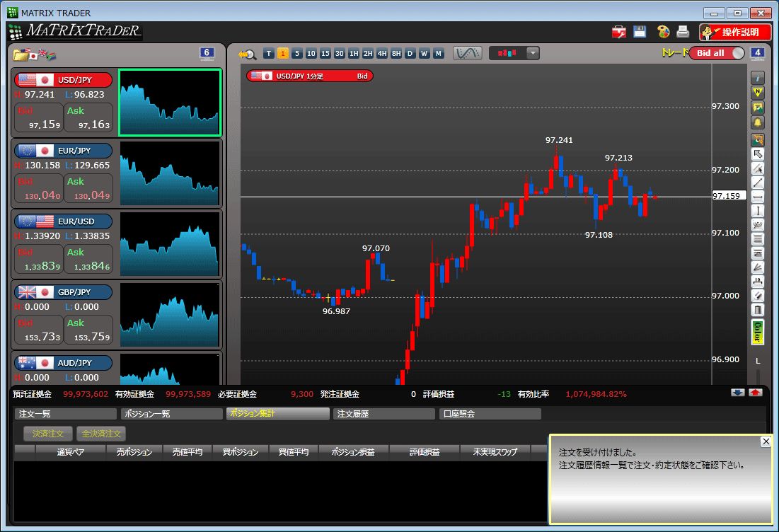Click the printer icon
The height and width of the screenshot is (532, 779).
[x=683, y=32]
